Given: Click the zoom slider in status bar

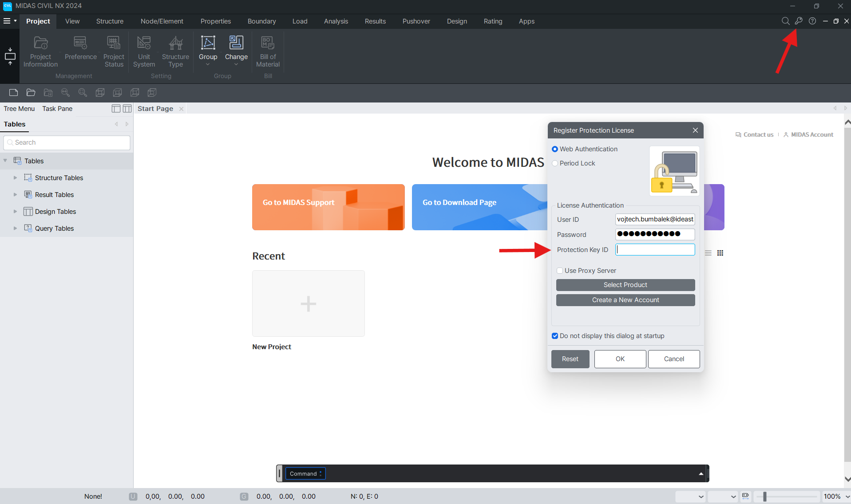Looking at the screenshot, I should 764,496.
